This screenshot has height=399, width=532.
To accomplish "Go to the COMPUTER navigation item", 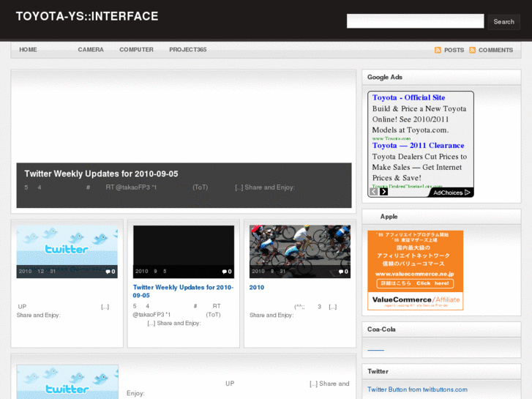I will coord(136,50).
